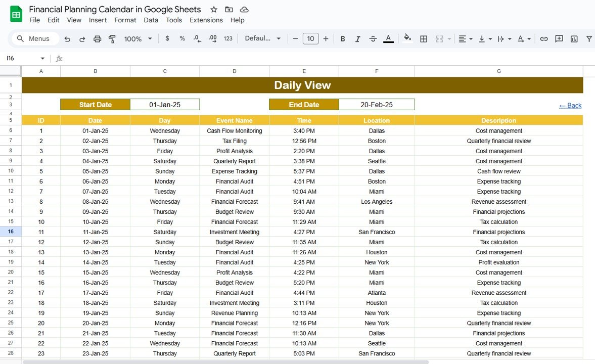The image size is (595, 364).
Task: Select the Cash Flow Monitoring cell
Action: pyautogui.click(x=234, y=130)
